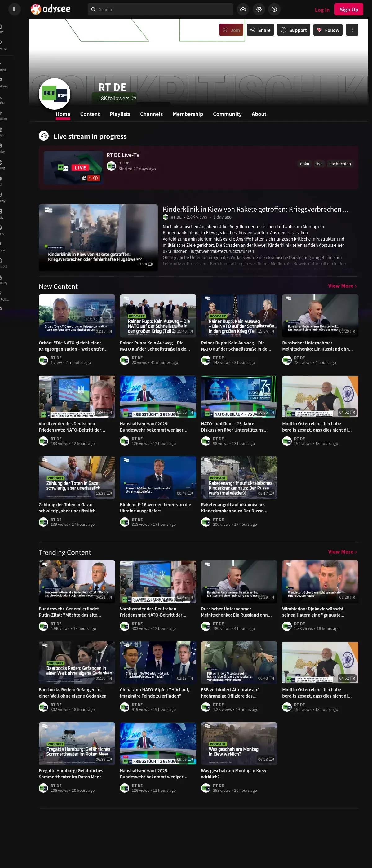Image resolution: width=372 pixels, height=868 pixels.
Task: Click the three-dot channel options menu
Action: 352,30
